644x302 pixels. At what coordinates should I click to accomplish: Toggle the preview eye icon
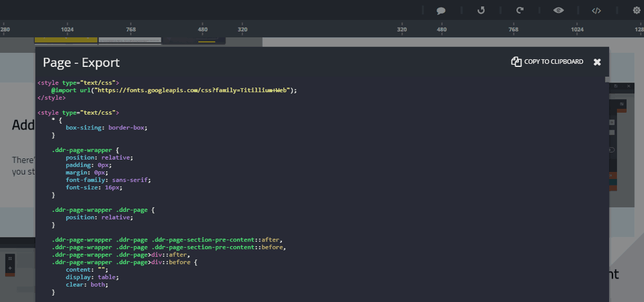[558, 10]
